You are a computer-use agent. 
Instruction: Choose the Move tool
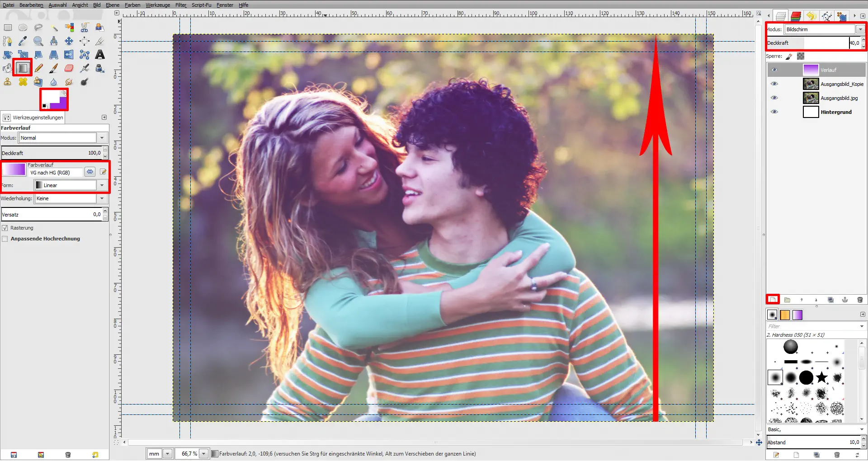click(69, 41)
